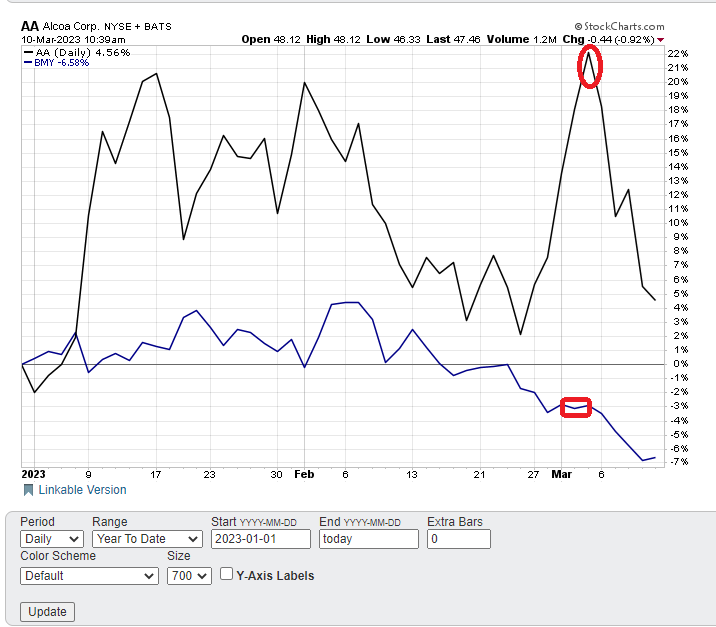Image resolution: width=716 pixels, height=627 pixels.
Task: Click the 'High 48.12' value
Action: 333,39
